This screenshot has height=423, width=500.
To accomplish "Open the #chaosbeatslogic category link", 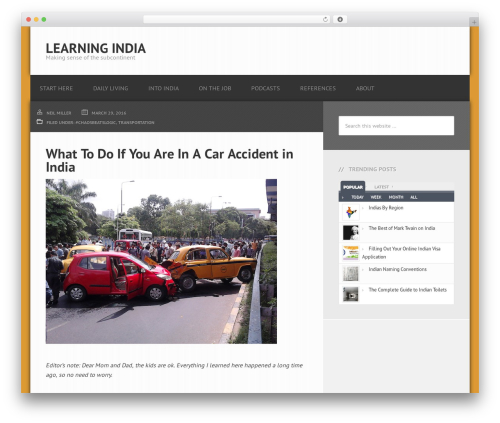I will (x=95, y=123).
